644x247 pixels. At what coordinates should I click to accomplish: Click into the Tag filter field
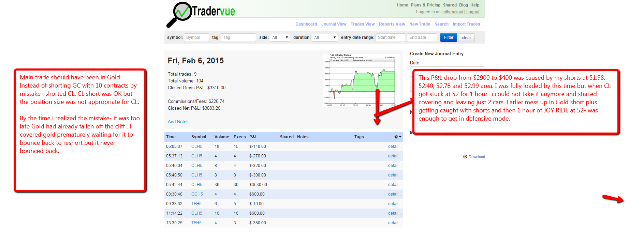238,37
